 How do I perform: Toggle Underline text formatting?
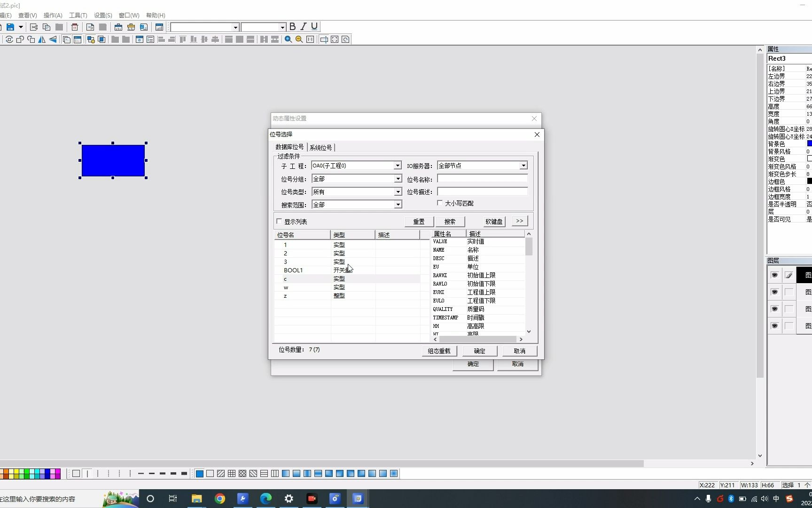pyautogui.click(x=314, y=27)
